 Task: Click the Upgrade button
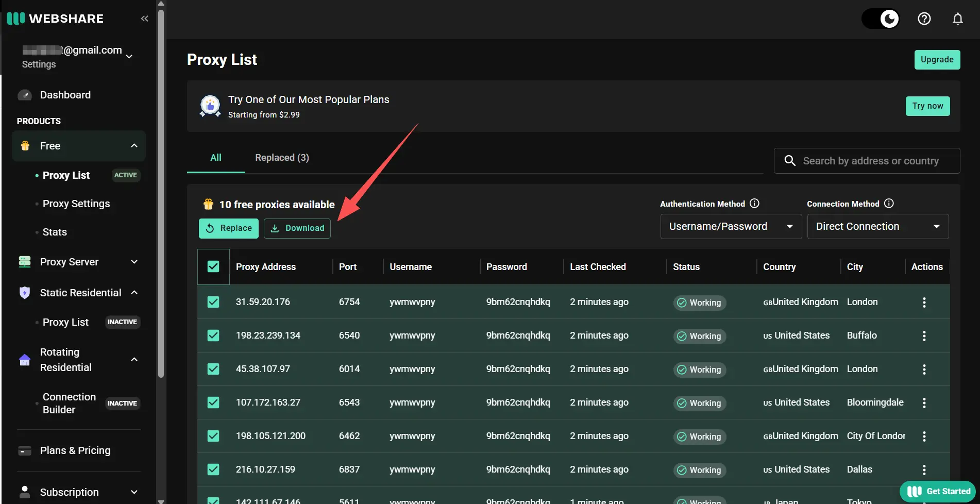pos(937,59)
